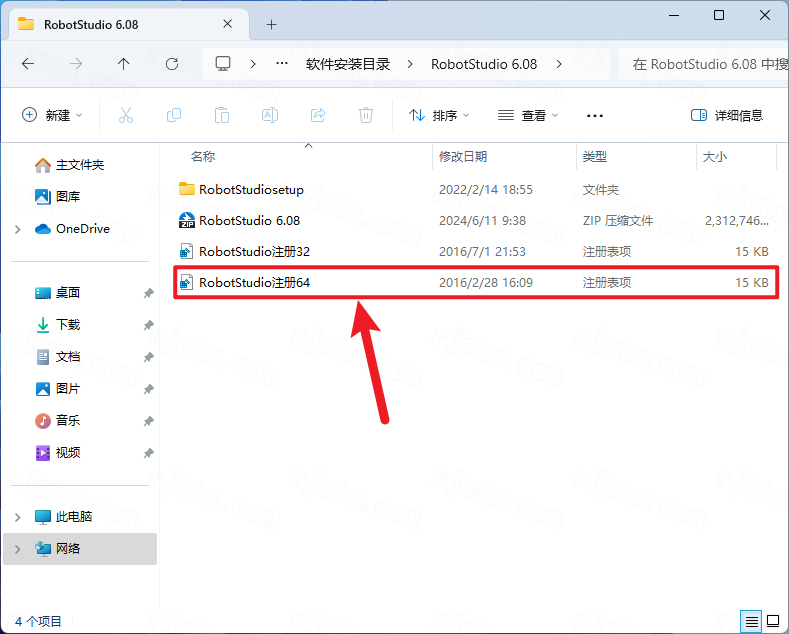
Task: Expand chevron after RobotStudio 6.08 breadcrumb
Action: pyautogui.click(x=559, y=64)
